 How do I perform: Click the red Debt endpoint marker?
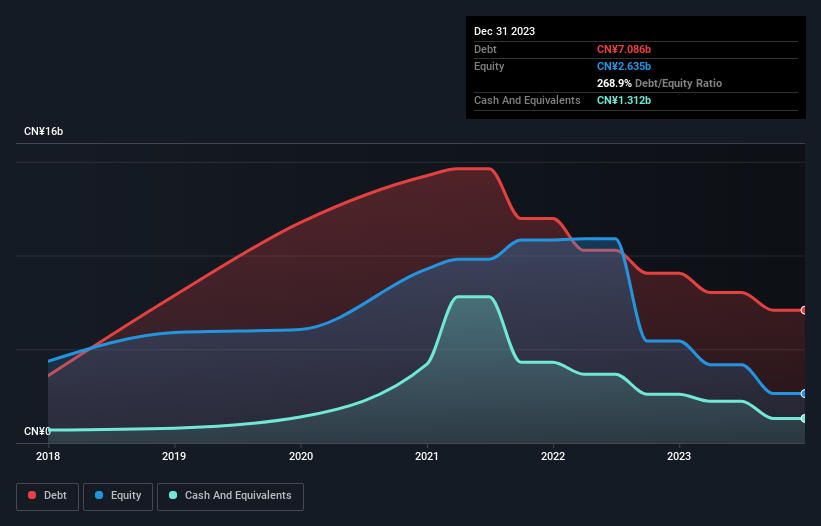804,310
